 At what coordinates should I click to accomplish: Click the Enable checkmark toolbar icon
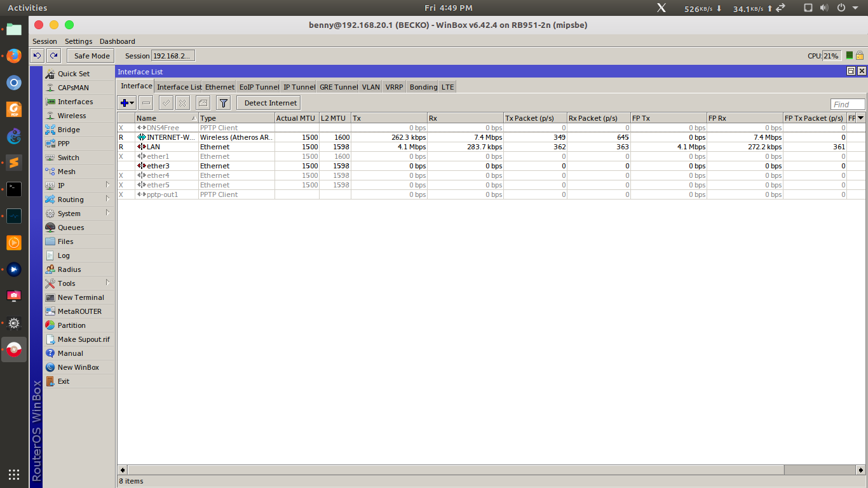pyautogui.click(x=166, y=102)
